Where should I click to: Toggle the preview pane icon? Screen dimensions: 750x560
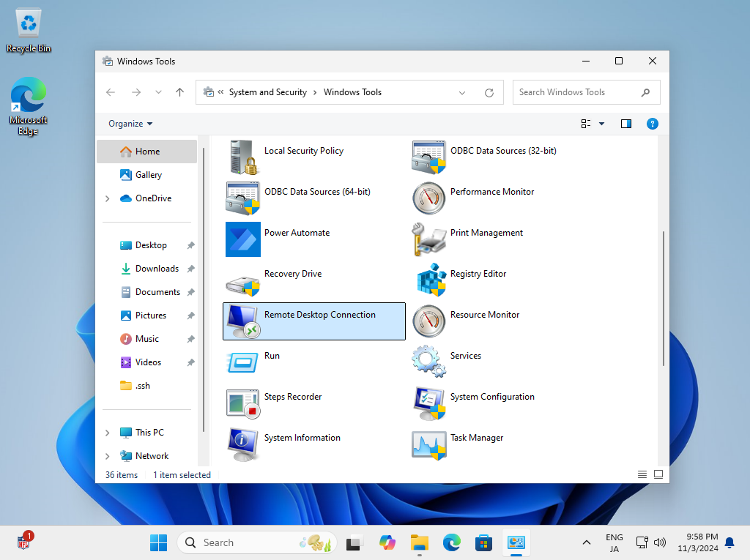pos(625,124)
